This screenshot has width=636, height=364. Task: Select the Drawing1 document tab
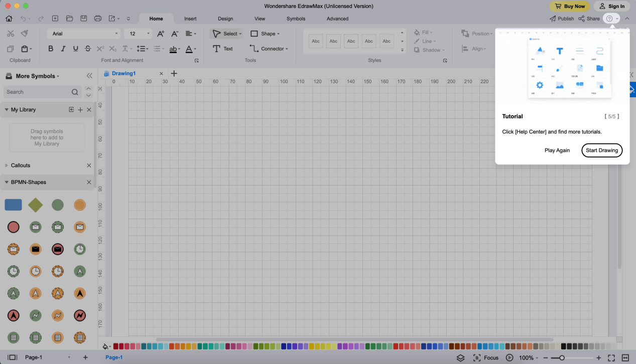123,74
